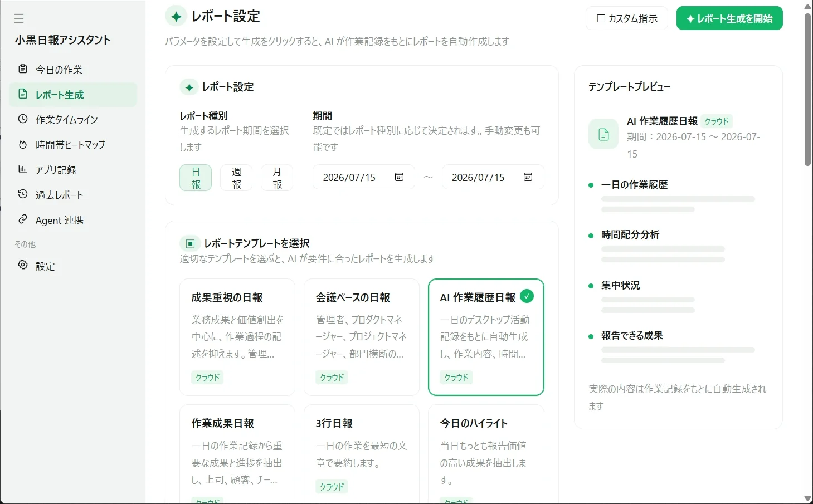
Task: Click クラウド tag on 会議ベースの日報 card
Action: (x=332, y=378)
